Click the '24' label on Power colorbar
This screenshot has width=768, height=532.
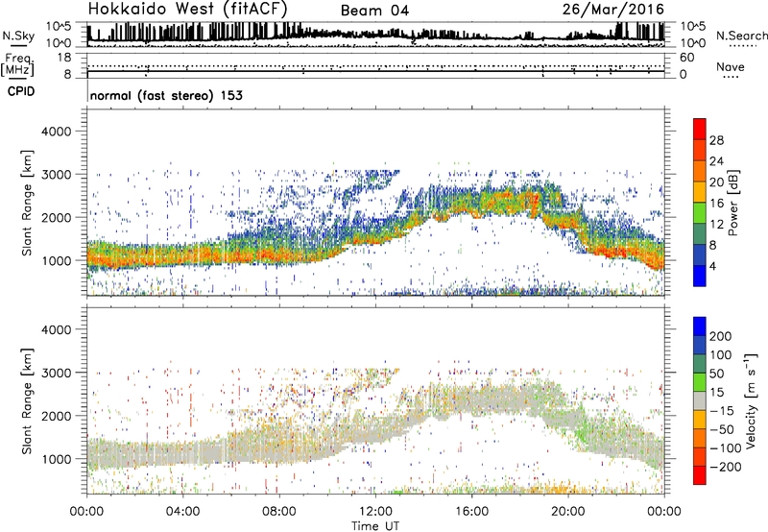[x=716, y=161]
